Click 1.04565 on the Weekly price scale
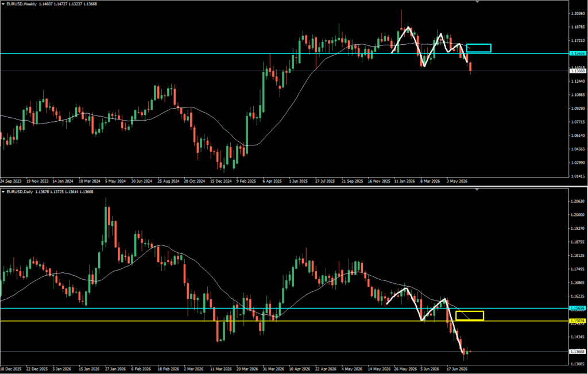The image size is (588, 374). 578,149
